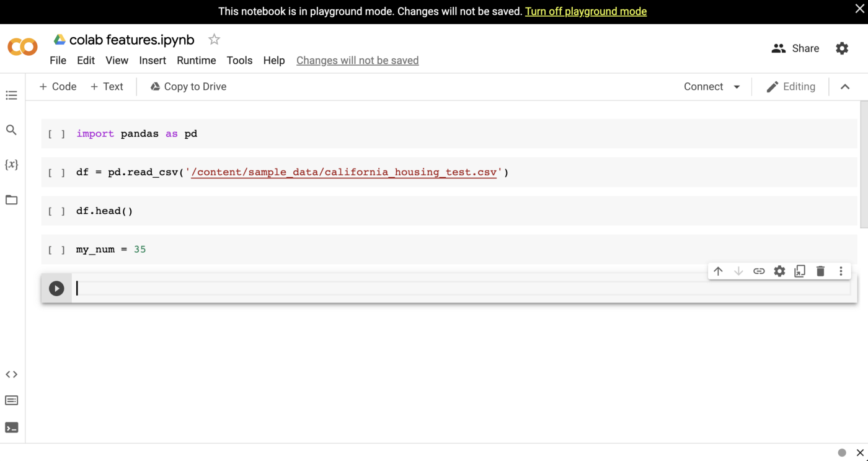Expand Connect dropdown arrow
Viewport: 868px width, 461px height.
coord(737,87)
